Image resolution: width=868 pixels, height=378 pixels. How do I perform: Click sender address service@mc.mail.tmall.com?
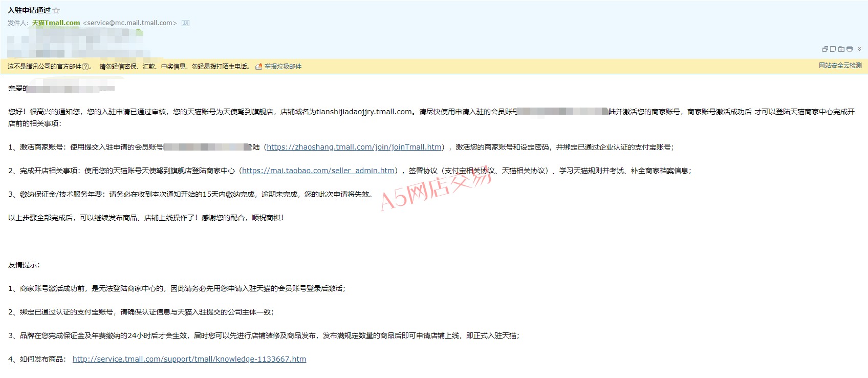point(130,23)
